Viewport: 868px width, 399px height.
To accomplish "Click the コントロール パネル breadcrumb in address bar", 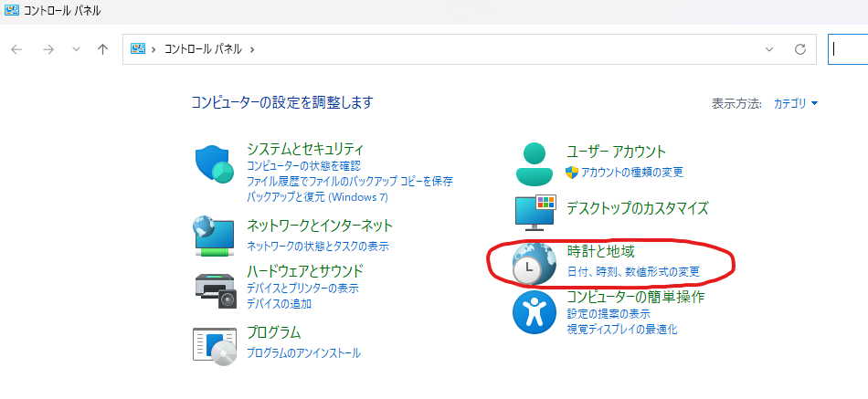I will point(202,49).
